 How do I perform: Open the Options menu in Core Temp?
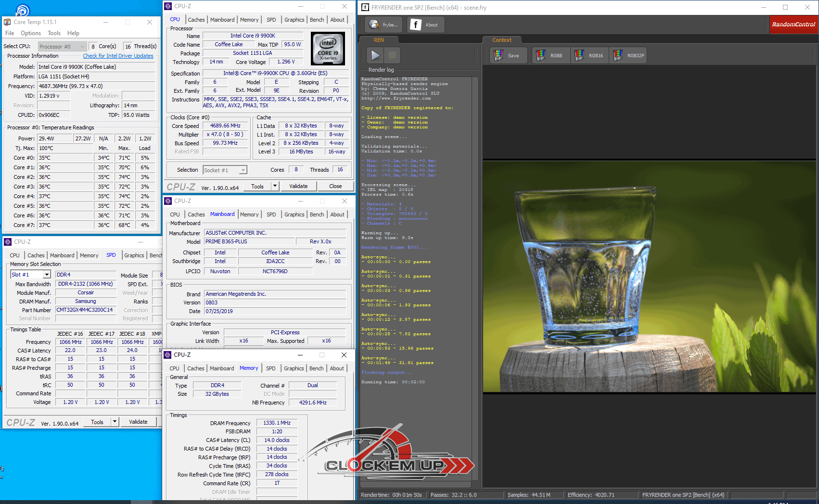[x=31, y=33]
